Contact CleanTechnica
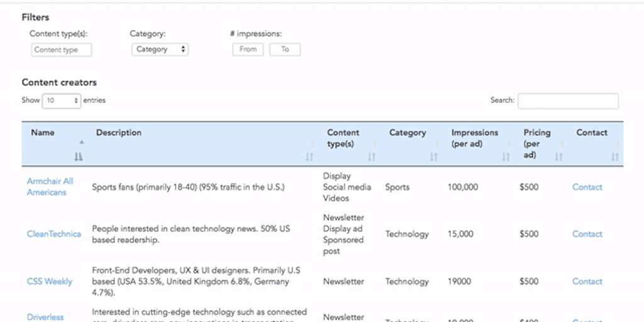644x322 pixels. [x=587, y=234]
